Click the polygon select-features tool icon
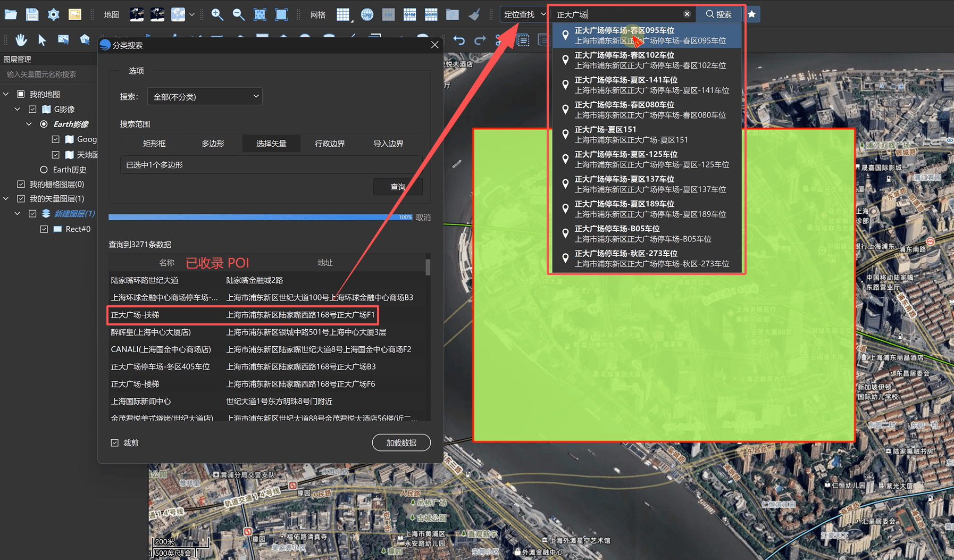The width and height of the screenshot is (954, 560). [x=85, y=39]
